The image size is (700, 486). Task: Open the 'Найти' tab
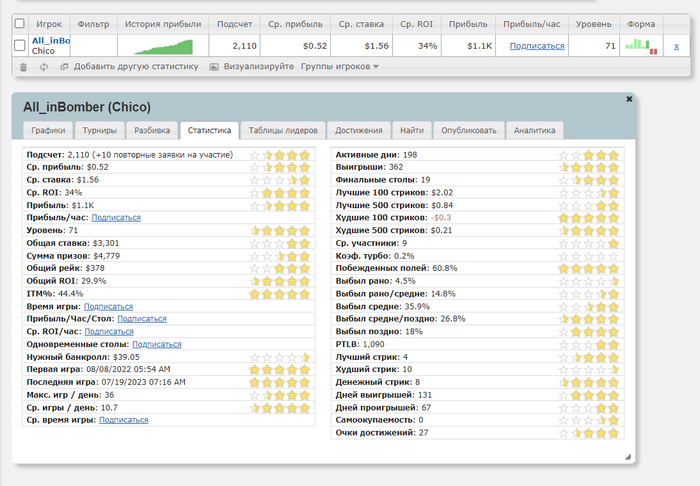click(412, 130)
